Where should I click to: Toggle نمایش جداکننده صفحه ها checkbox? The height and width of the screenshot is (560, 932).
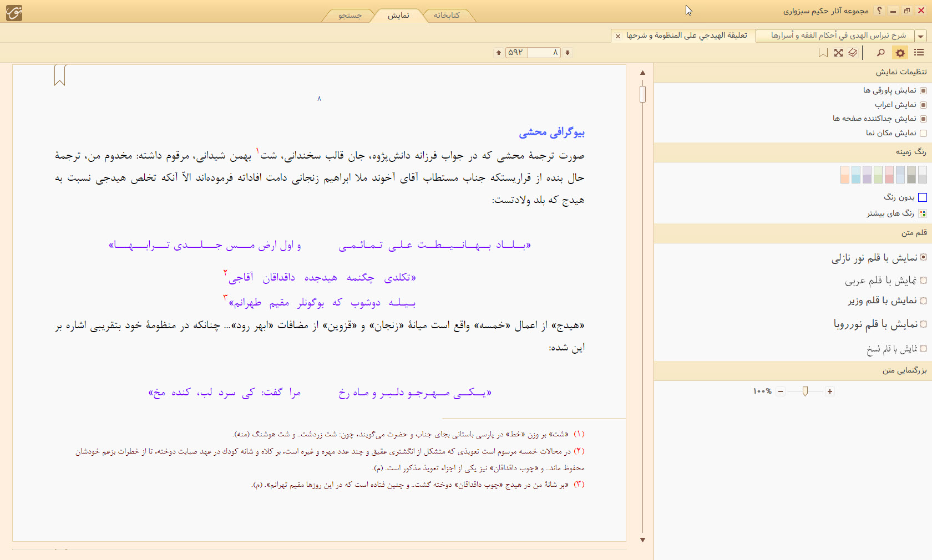923,119
